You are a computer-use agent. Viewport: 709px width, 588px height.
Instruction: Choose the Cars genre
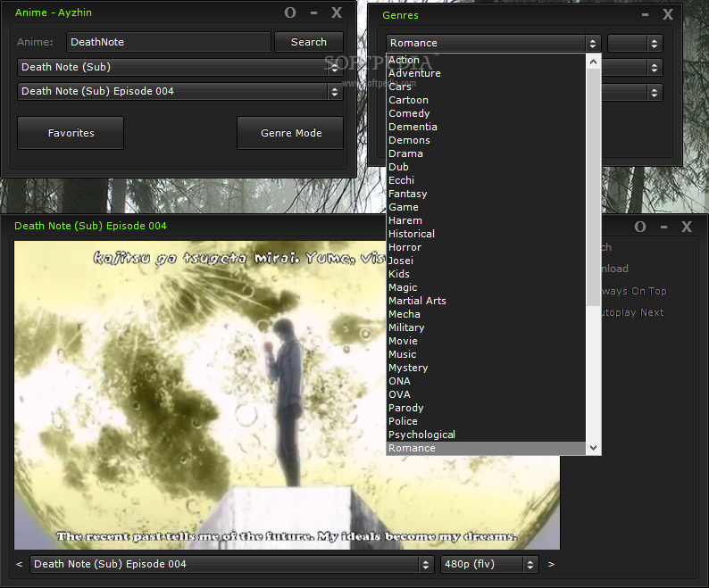coord(486,87)
